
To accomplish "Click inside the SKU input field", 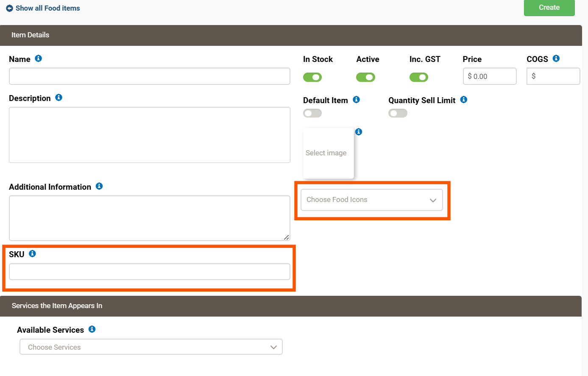I will coord(150,272).
